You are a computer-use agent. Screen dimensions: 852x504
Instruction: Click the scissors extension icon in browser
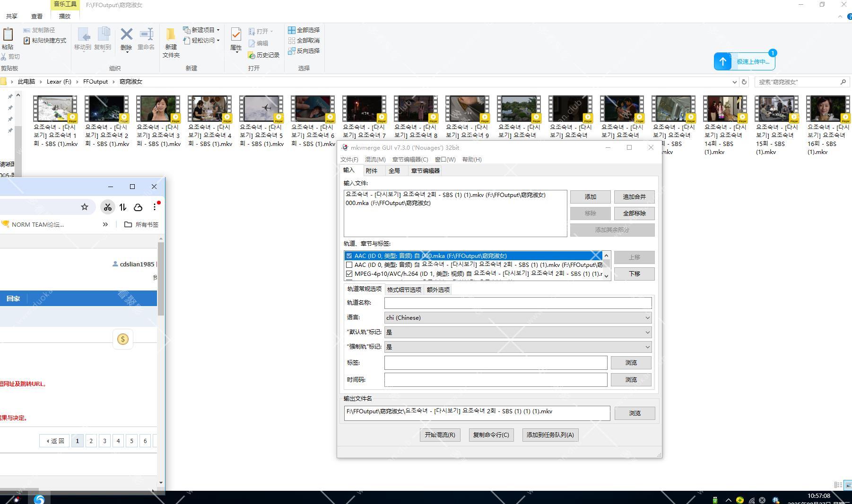(108, 207)
